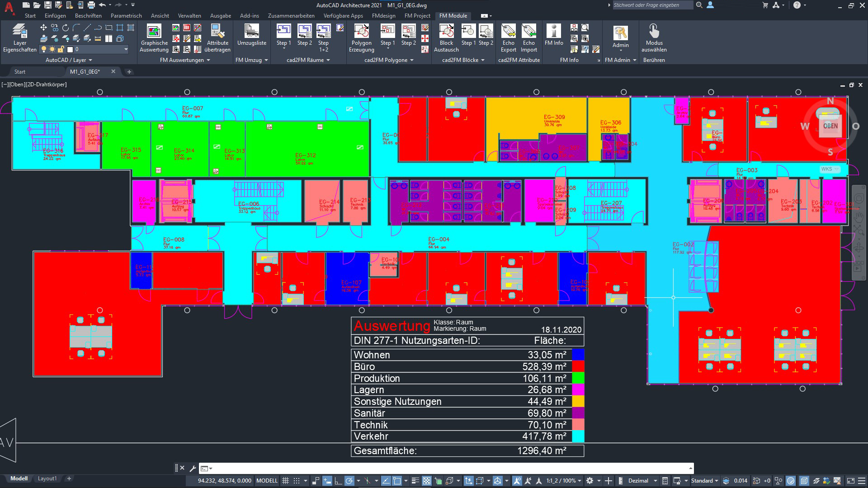Image resolution: width=868 pixels, height=488 pixels.
Task: Open the Layout1 tab
Action: pos(47,479)
